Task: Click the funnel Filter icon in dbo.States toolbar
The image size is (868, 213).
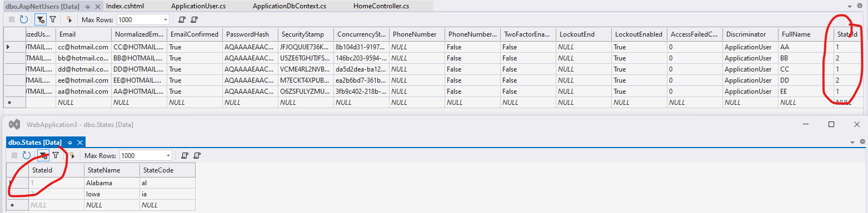Action: (x=56, y=155)
